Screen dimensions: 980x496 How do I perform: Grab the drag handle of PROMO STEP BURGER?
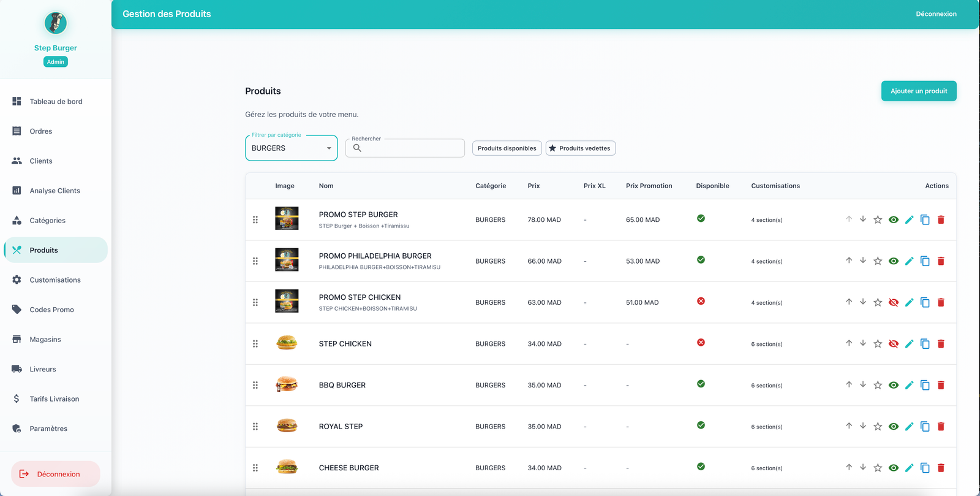tap(255, 219)
